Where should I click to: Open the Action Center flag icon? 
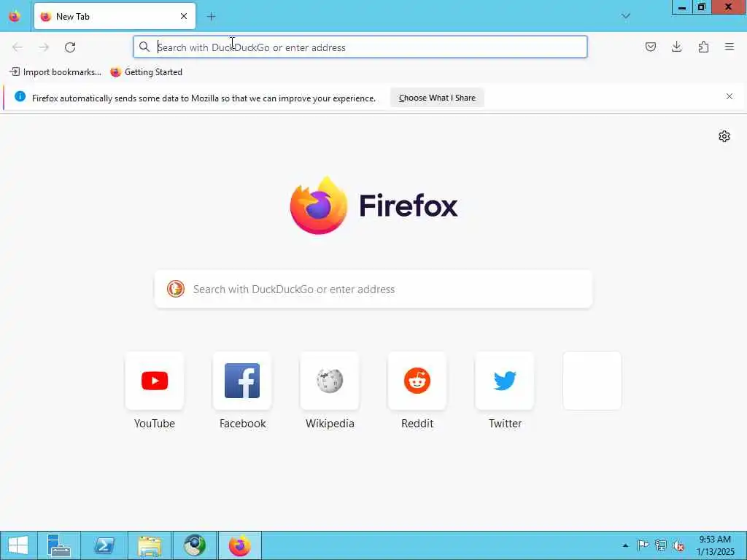tap(643, 545)
